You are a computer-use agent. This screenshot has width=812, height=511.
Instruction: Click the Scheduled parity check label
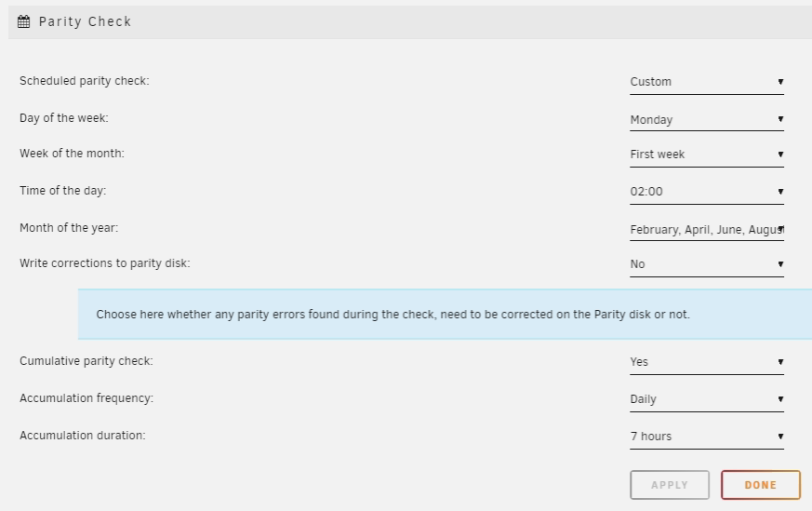point(85,81)
